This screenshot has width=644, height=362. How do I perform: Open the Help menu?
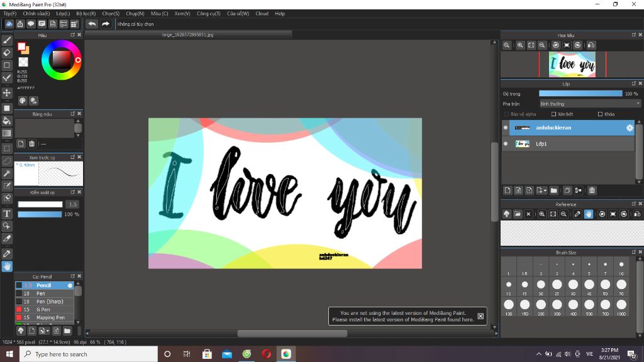(280, 14)
